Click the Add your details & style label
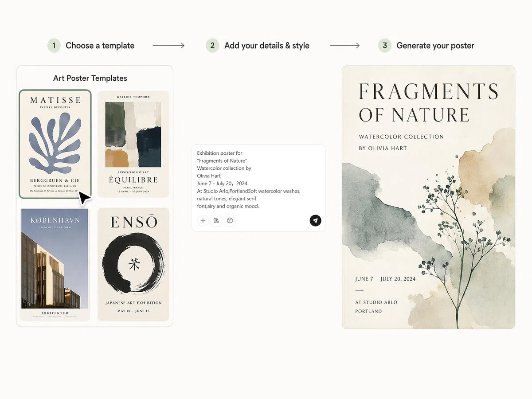This screenshot has width=532, height=399. pos(267,46)
